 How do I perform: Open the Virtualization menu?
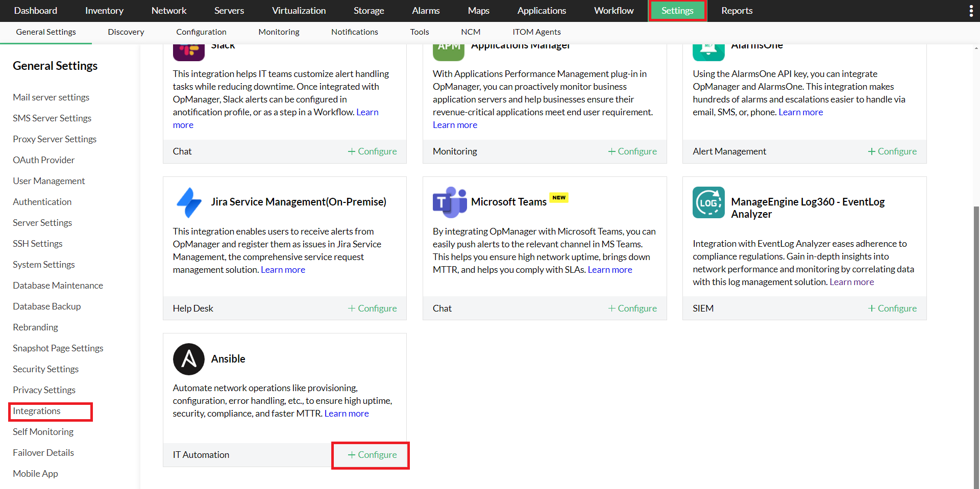(299, 11)
